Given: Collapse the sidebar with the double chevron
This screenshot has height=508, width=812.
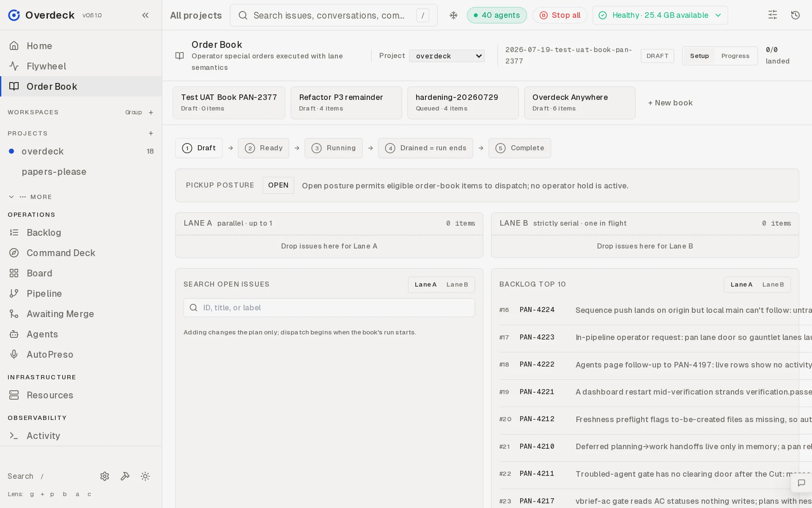Looking at the screenshot, I should 145,15.
